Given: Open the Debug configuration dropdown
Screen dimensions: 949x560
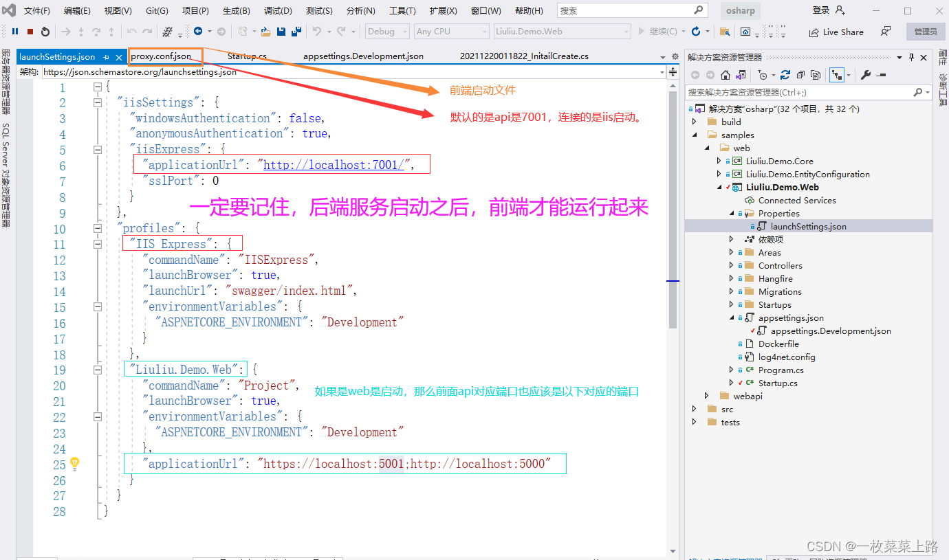Looking at the screenshot, I should coord(386,32).
